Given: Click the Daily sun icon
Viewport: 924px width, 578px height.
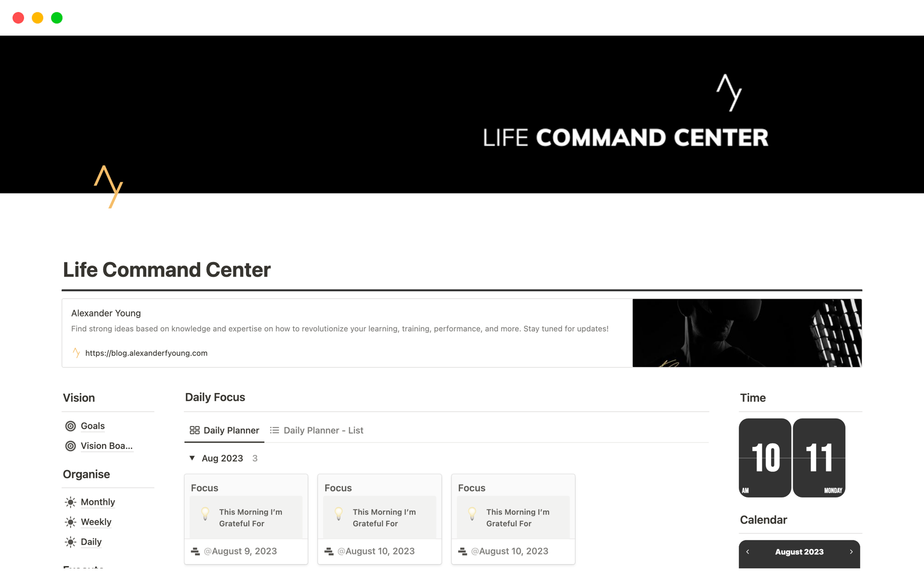Looking at the screenshot, I should [70, 542].
